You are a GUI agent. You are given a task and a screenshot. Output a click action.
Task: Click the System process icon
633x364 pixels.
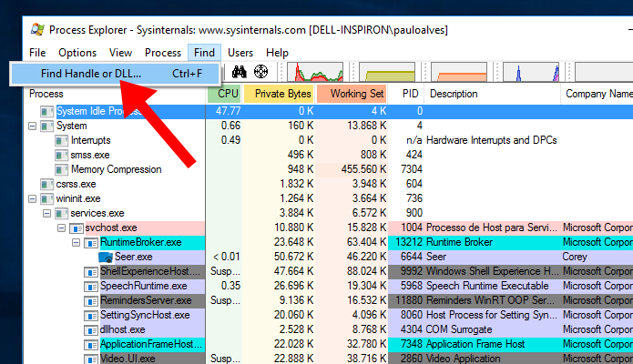[46, 126]
